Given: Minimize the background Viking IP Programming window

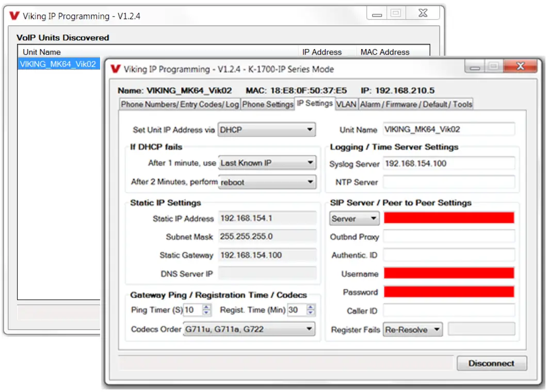Looking at the screenshot, I should tap(377, 13).
